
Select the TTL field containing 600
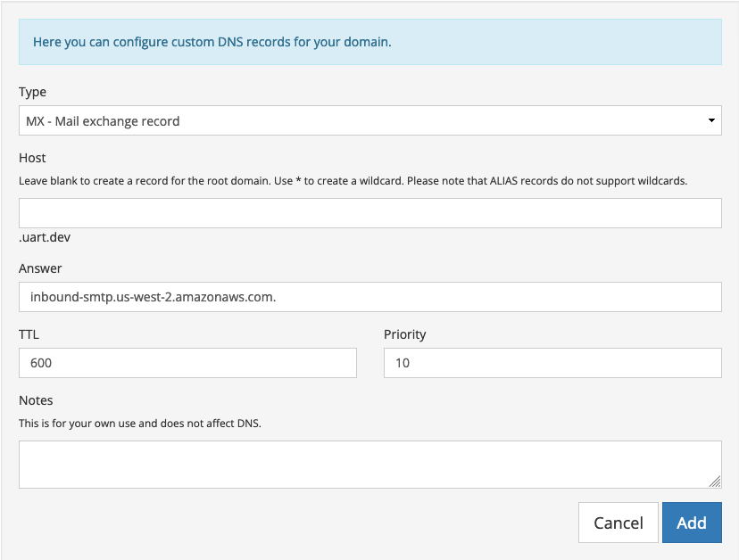coord(187,363)
